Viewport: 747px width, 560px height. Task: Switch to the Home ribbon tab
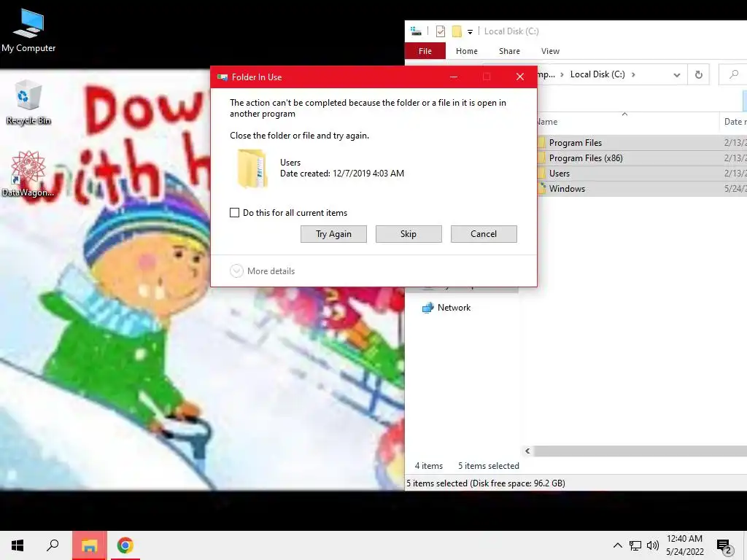(466, 51)
